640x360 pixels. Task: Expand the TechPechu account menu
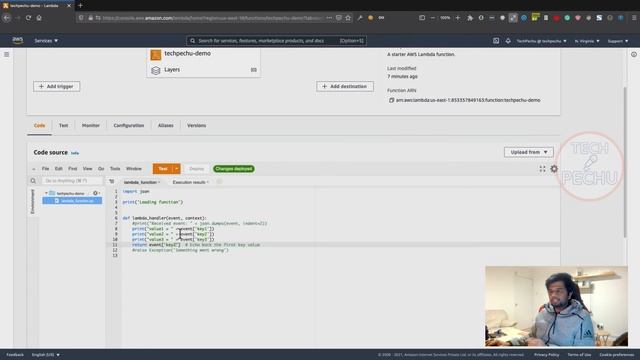tap(541, 41)
